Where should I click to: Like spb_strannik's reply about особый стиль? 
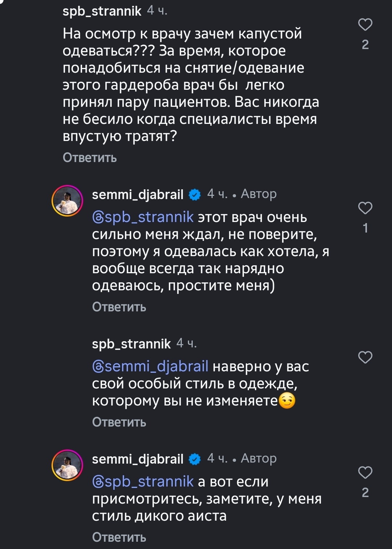[x=365, y=358]
